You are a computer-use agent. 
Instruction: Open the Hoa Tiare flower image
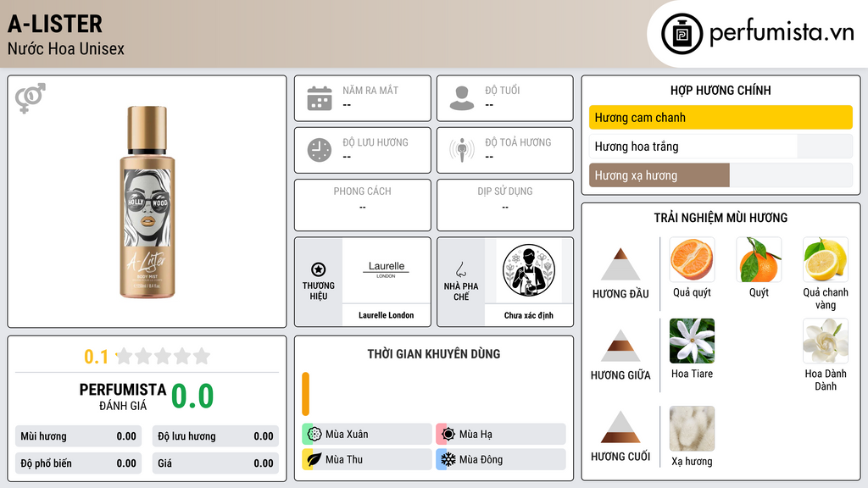click(x=692, y=341)
